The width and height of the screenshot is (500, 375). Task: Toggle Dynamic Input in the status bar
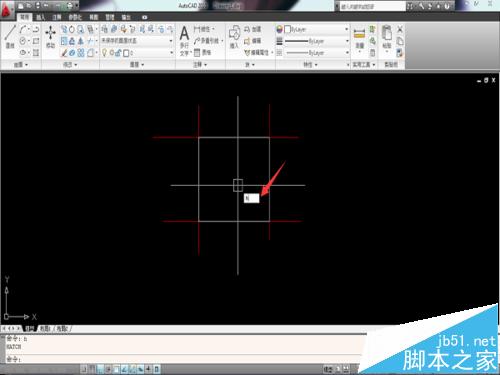pyautogui.click(x=140, y=369)
